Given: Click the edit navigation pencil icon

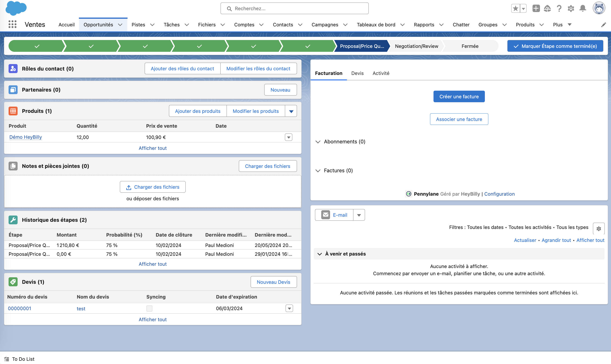Looking at the screenshot, I should 603,25.
